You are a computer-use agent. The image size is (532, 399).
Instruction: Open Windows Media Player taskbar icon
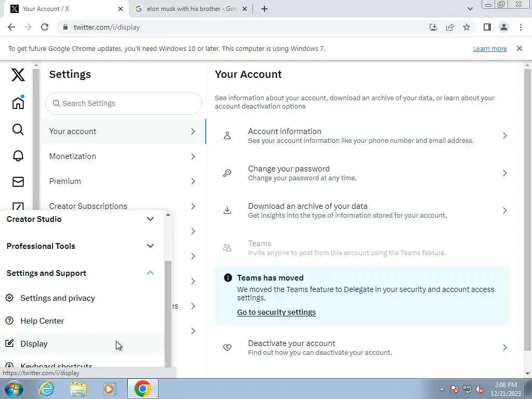[x=110, y=389]
